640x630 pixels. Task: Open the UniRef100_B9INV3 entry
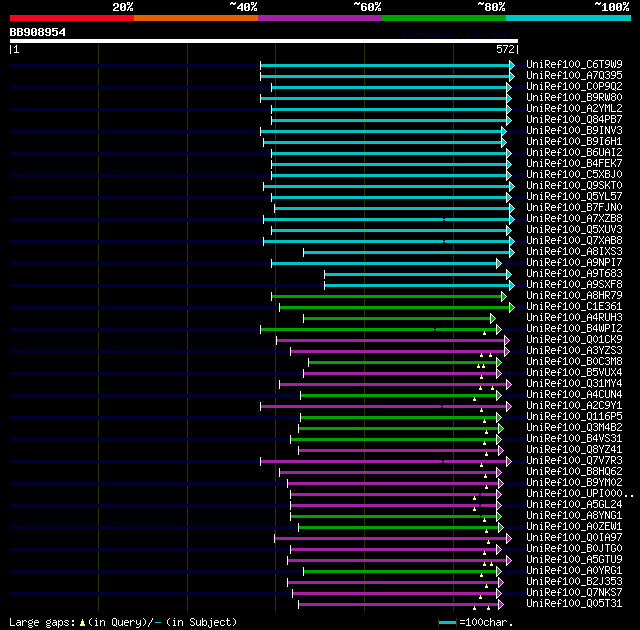tap(574, 131)
